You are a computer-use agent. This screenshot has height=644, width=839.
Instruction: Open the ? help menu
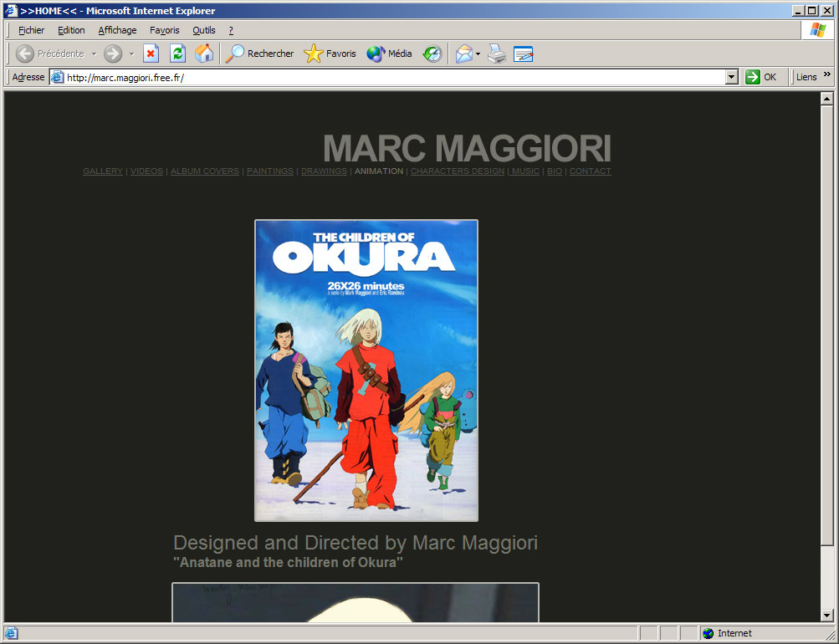click(x=231, y=30)
